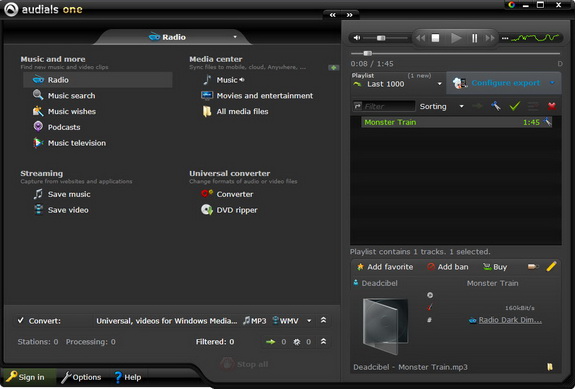The width and height of the screenshot is (575, 389).
Task: Click the gear processing counter icon
Action: (297, 342)
